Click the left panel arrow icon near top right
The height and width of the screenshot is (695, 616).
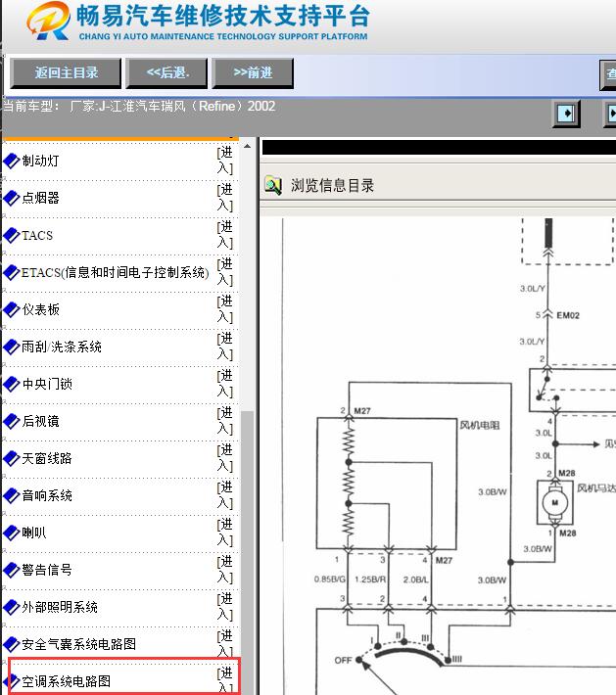(x=567, y=114)
